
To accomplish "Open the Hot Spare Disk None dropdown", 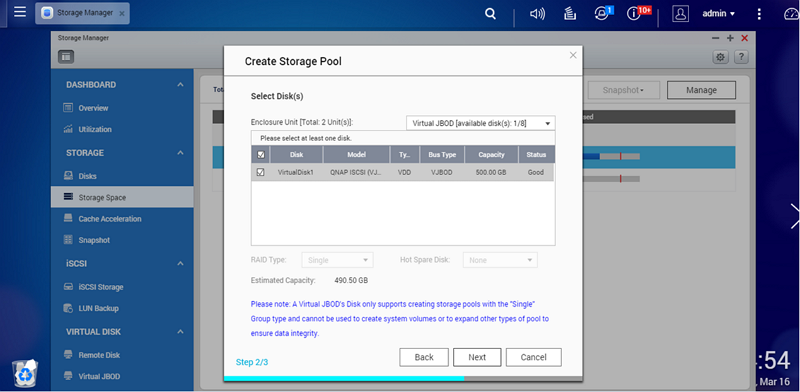I will click(x=500, y=260).
